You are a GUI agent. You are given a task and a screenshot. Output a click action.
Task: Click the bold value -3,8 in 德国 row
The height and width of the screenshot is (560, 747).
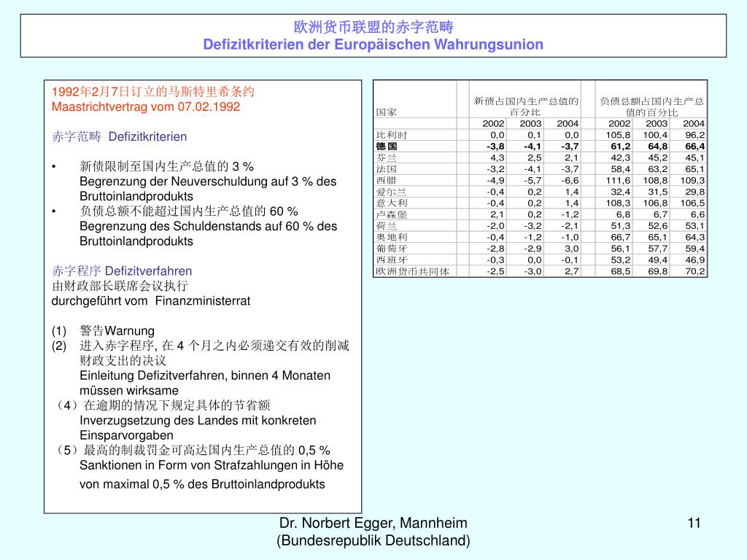coord(495,146)
